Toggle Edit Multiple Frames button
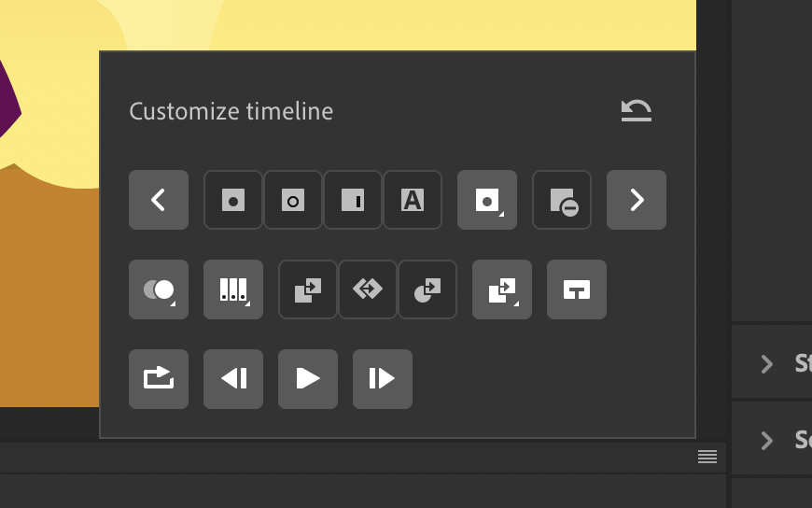Image resolution: width=812 pixels, height=508 pixels. click(x=233, y=289)
